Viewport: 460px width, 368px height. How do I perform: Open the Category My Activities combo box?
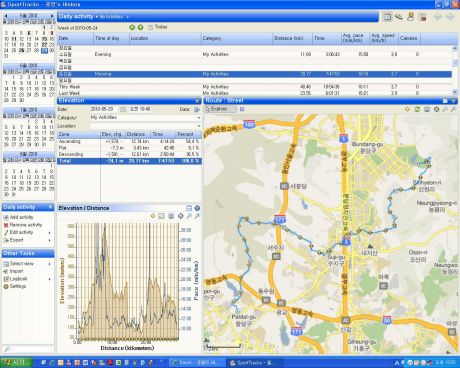coord(145,117)
